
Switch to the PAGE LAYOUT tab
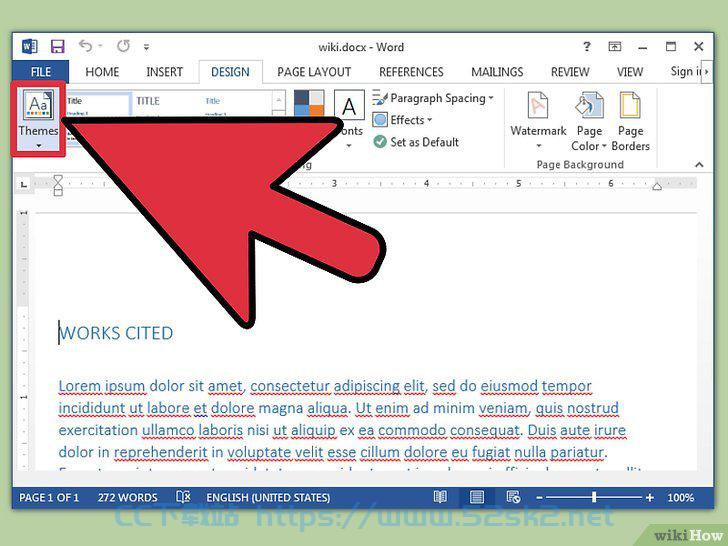(314, 72)
